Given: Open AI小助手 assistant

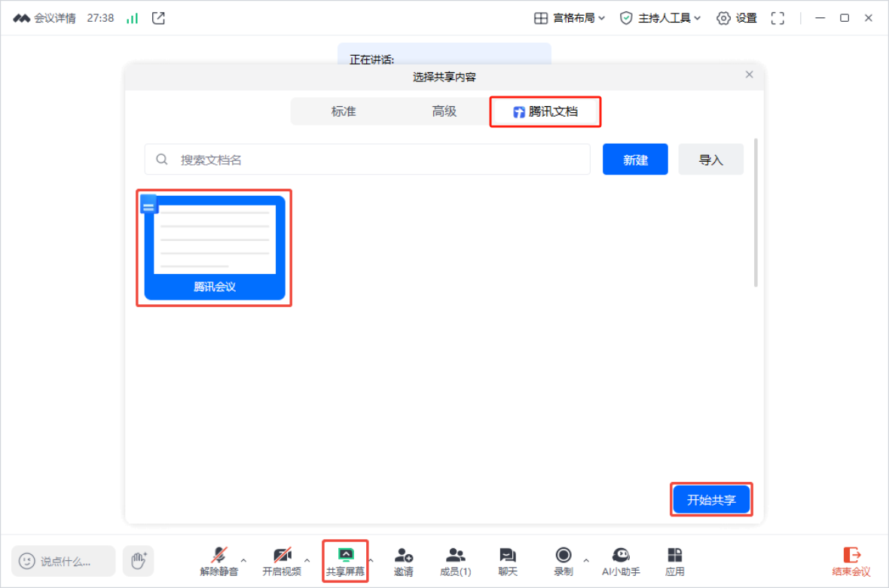Looking at the screenshot, I should coord(621,562).
